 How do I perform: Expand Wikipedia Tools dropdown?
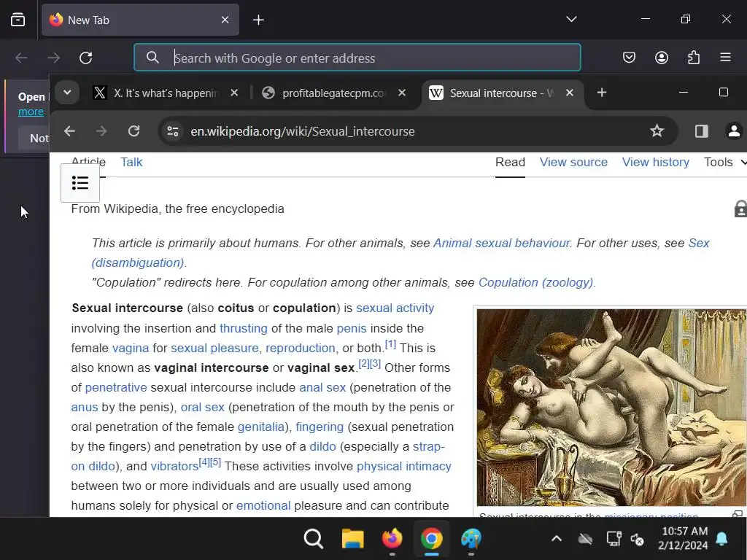pos(725,162)
